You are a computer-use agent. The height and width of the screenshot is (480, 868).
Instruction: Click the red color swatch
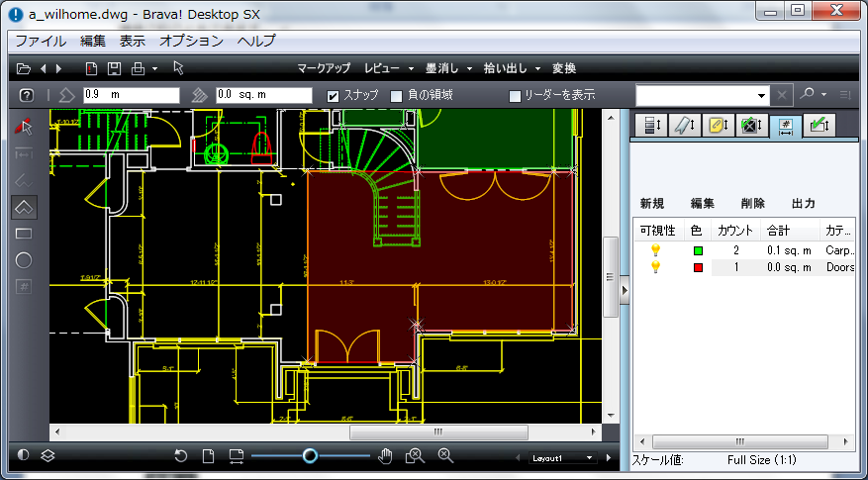pyautogui.click(x=698, y=267)
